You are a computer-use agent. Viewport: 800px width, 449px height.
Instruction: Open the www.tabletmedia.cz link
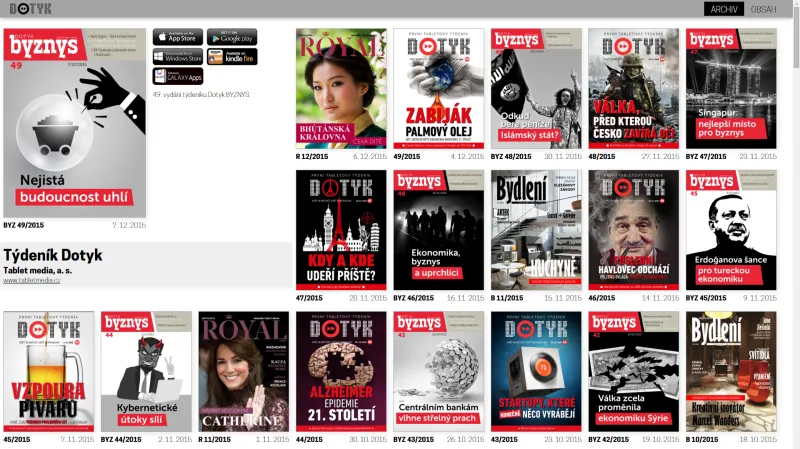click(x=32, y=280)
